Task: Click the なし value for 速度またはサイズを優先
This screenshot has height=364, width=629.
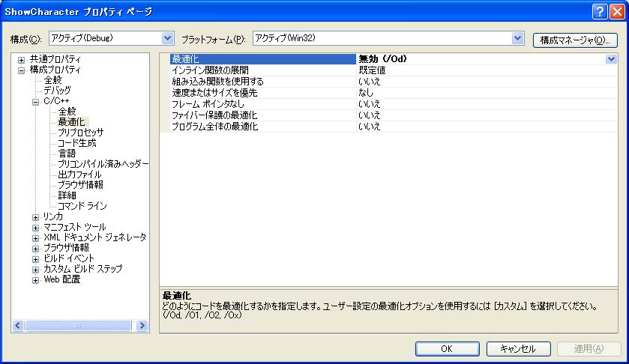Action: pyautogui.click(x=366, y=93)
